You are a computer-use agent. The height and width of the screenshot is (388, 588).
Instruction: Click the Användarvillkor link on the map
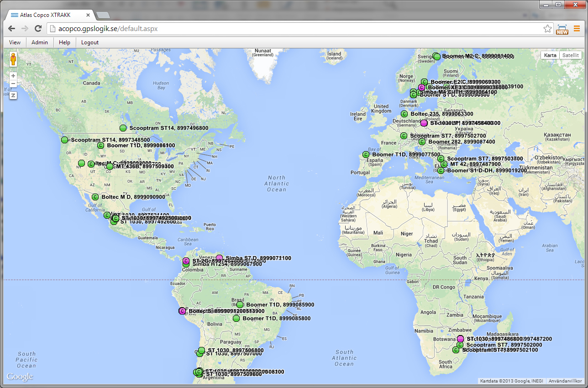click(565, 381)
